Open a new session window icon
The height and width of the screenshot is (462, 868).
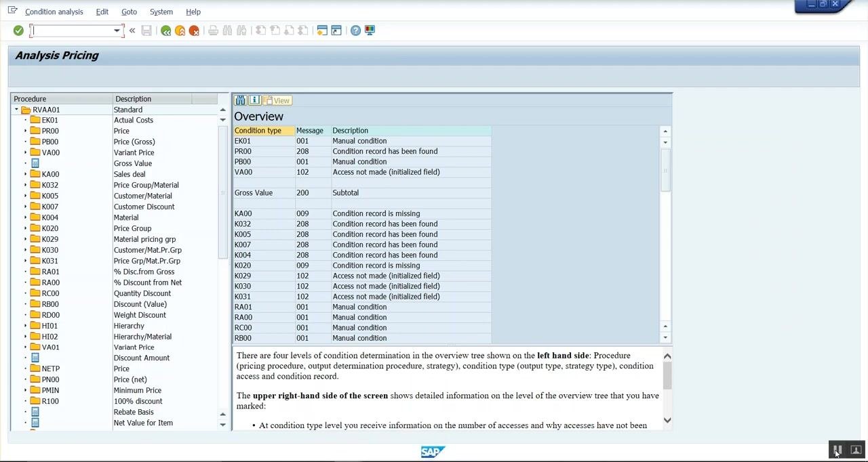[x=322, y=30]
